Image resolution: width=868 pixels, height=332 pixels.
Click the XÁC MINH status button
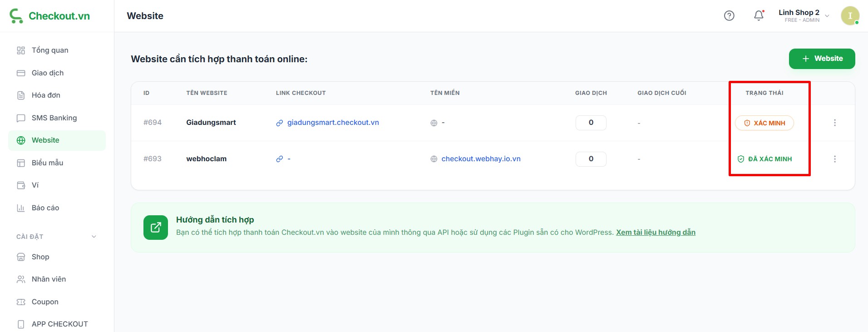pyautogui.click(x=764, y=123)
